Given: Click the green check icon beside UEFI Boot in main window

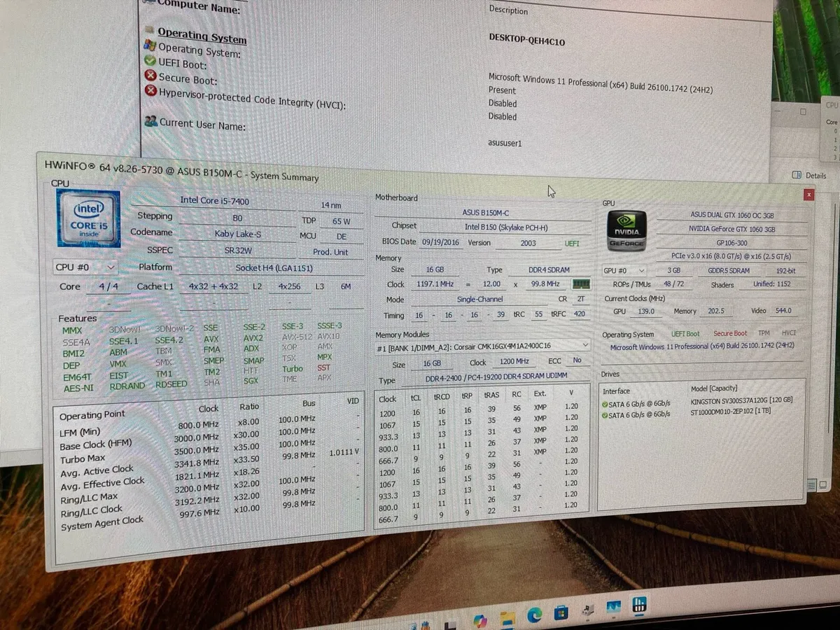Looking at the screenshot, I should coord(150,61).
